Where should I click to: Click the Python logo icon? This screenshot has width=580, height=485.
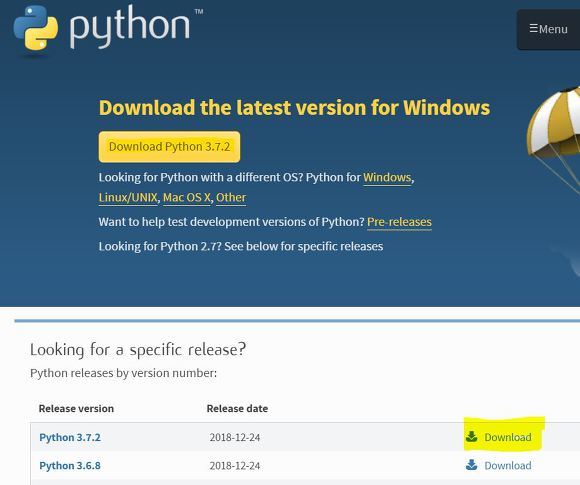click(x=36, y=28)
